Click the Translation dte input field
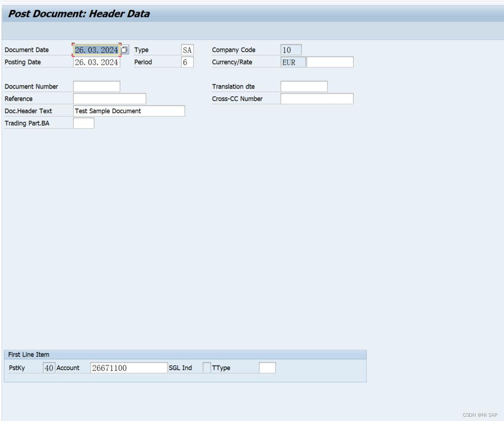This screenshot has height=421, width=504. coord(303,86)
